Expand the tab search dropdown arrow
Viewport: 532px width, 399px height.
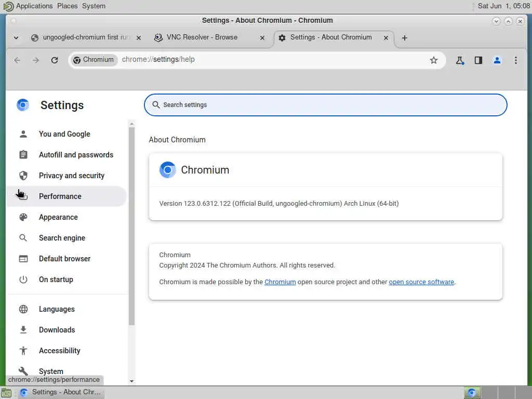(x=16, y=37)
